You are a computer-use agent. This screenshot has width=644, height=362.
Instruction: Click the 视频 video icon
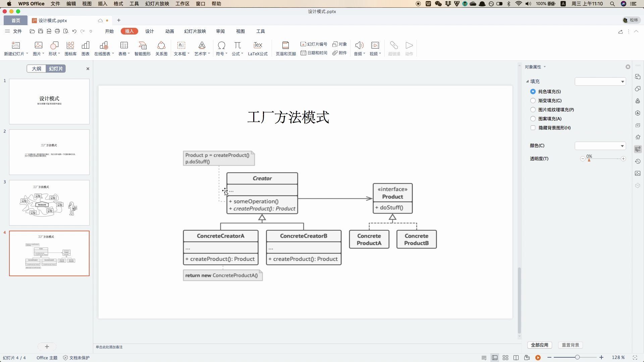pyautogui.click(x=375, y=45)
